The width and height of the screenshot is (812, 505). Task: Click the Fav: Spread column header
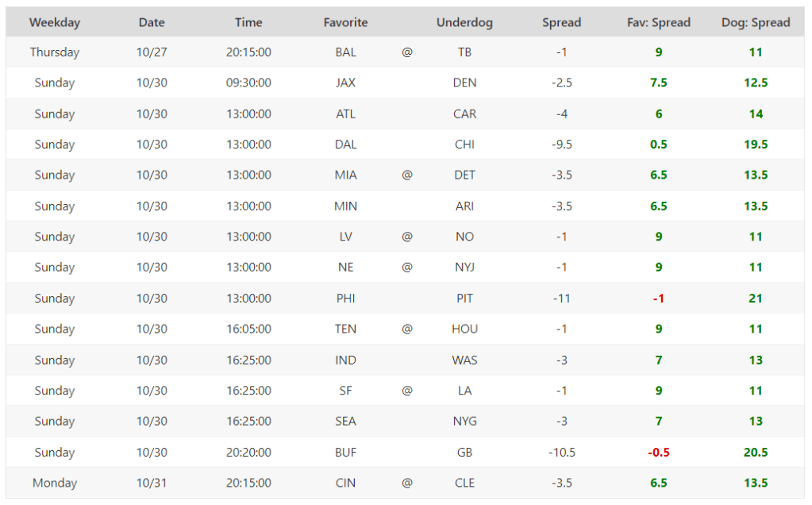pyautogui.click(x=658, y=22)
